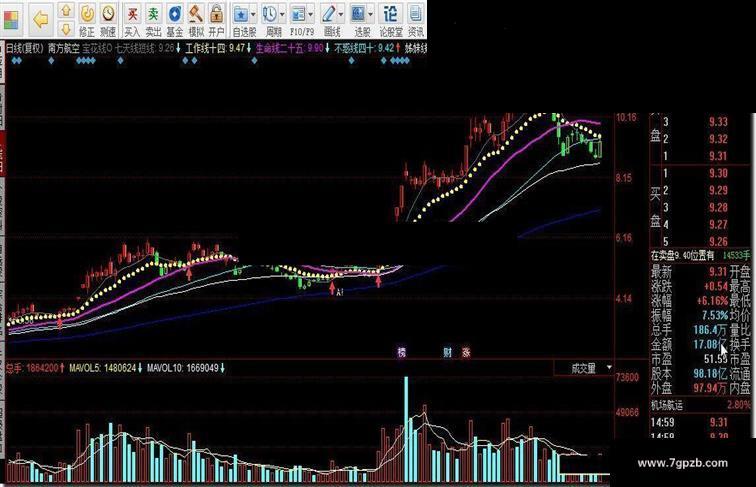Click the 榜 marker under the chart
The width and height of the screenshot is (756, 487).
click(x=402, y=352)
